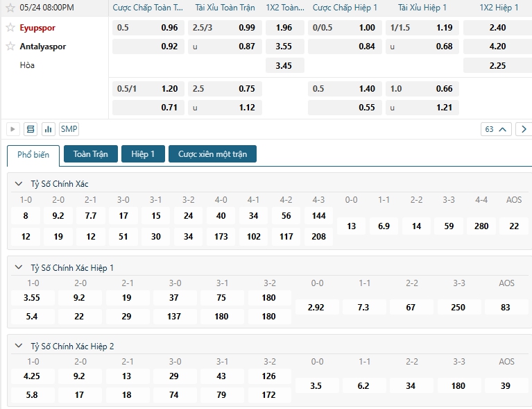Switch to the Hiệp 1 tab
Screen dimensions: 532x409
[143, 154]
